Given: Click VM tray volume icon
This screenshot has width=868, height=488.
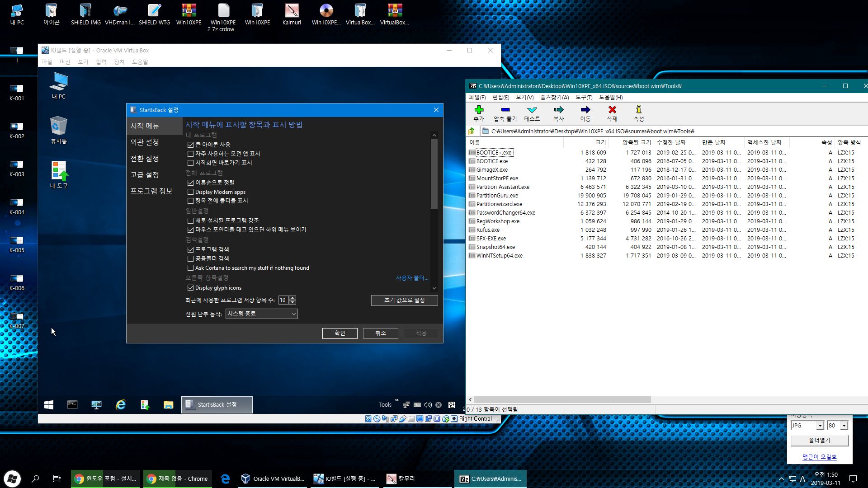Looking at the screenshot, I should point(428,405).
